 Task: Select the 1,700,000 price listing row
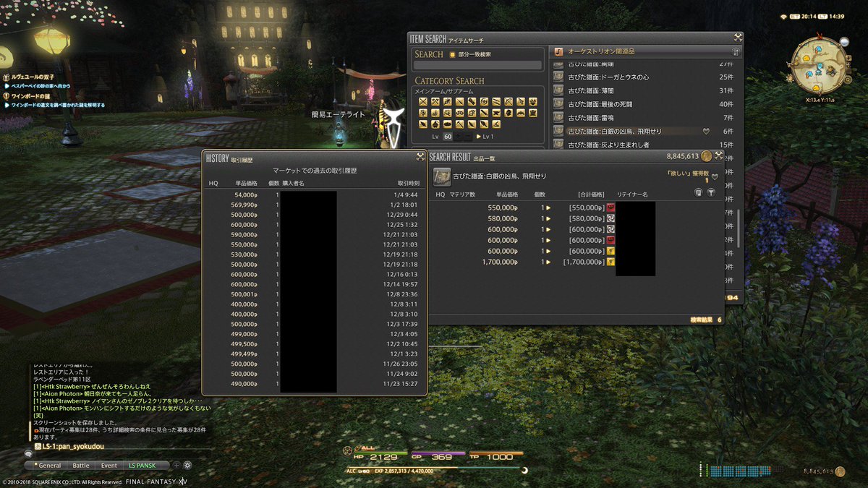[576, 262]
